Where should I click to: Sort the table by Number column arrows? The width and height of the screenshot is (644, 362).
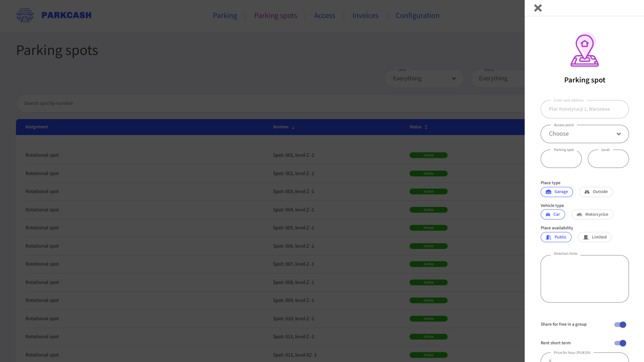tap(293, 127)
